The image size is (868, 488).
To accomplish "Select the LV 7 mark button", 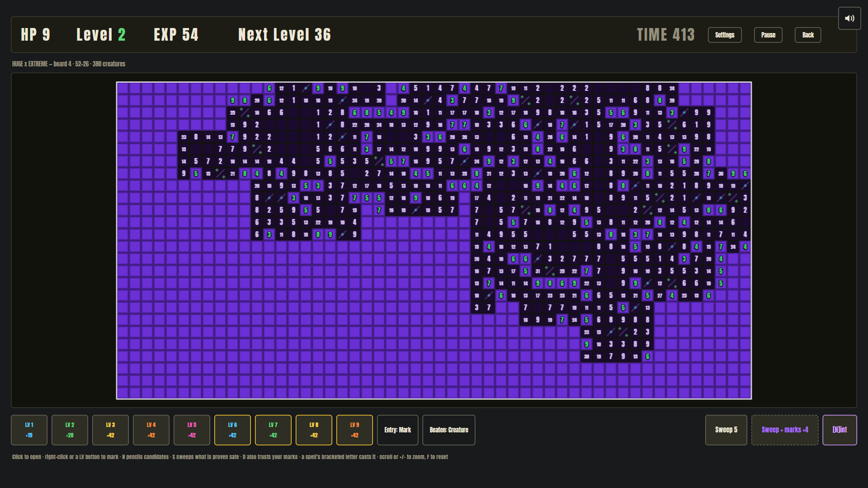I will coord(273,430).
